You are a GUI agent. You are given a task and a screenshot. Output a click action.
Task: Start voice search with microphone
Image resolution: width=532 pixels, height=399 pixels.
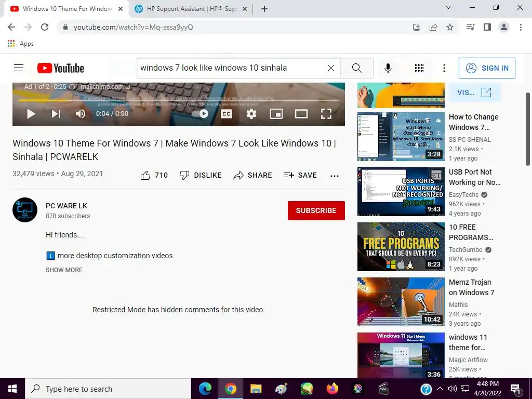click(388, 68)
